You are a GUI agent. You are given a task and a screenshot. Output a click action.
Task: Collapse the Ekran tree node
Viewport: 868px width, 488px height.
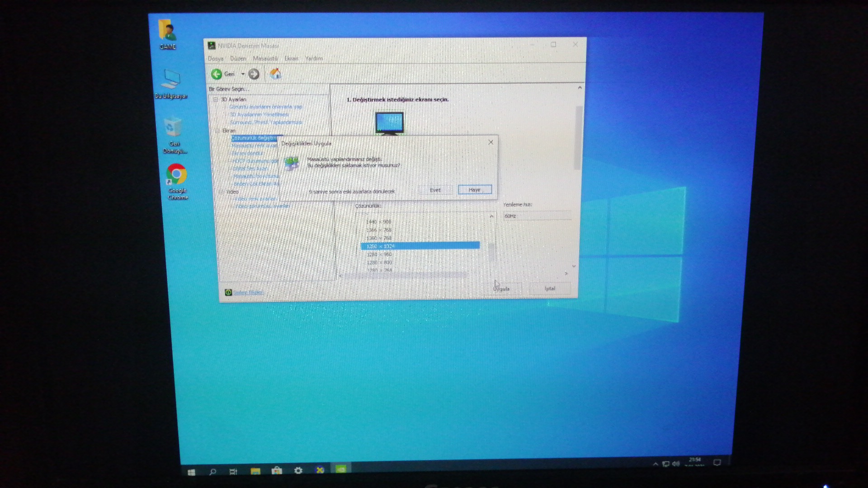pos(217,131)
